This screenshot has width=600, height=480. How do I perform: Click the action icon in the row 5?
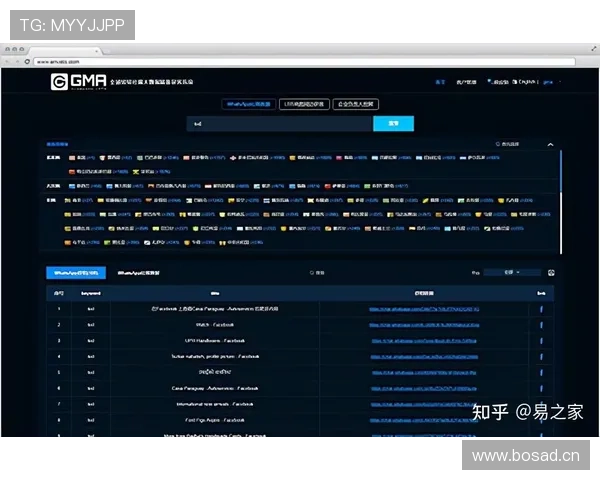pos(541,372)
